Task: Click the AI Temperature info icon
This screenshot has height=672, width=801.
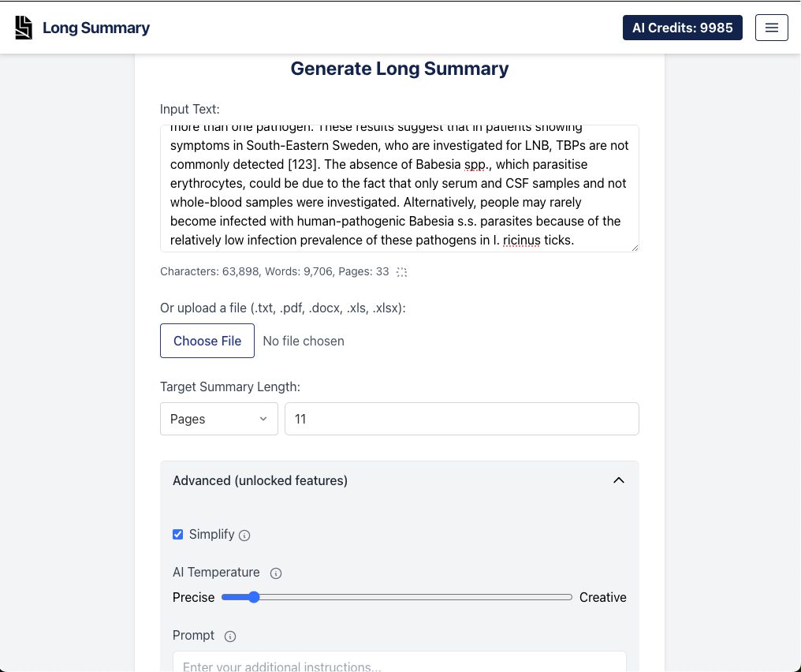Action: click(x=276, y=573)
